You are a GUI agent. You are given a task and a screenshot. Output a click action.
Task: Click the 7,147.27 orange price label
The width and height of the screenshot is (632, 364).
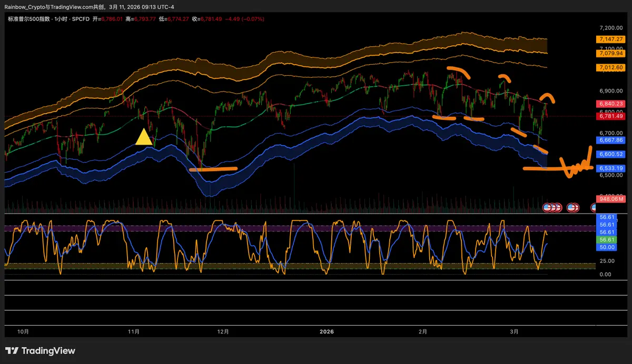610,39
